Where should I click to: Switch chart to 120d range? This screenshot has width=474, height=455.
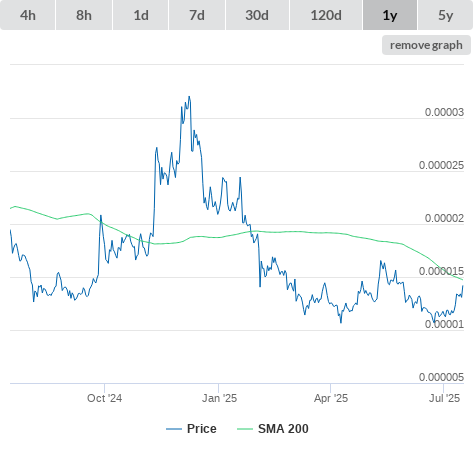coord(326,15)
